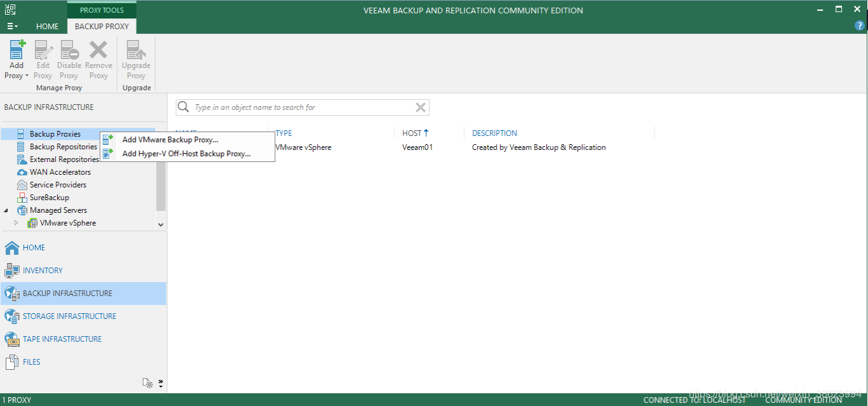Switch to the HOME ribbon tab

tap(47, 27)
